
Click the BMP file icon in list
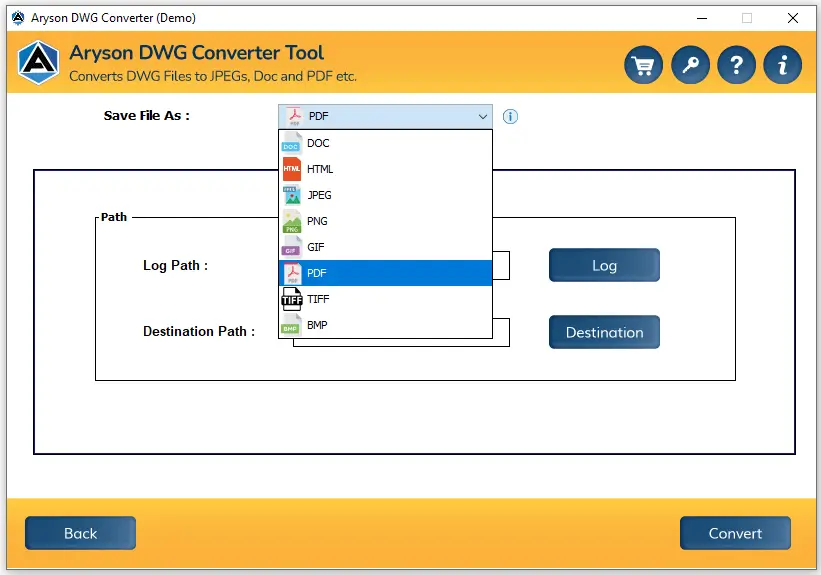292,325
